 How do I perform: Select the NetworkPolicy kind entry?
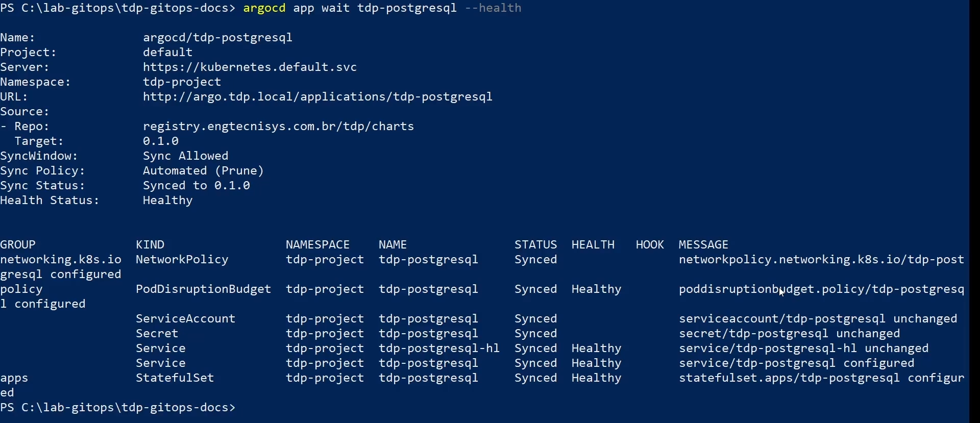tap(182, 259)
